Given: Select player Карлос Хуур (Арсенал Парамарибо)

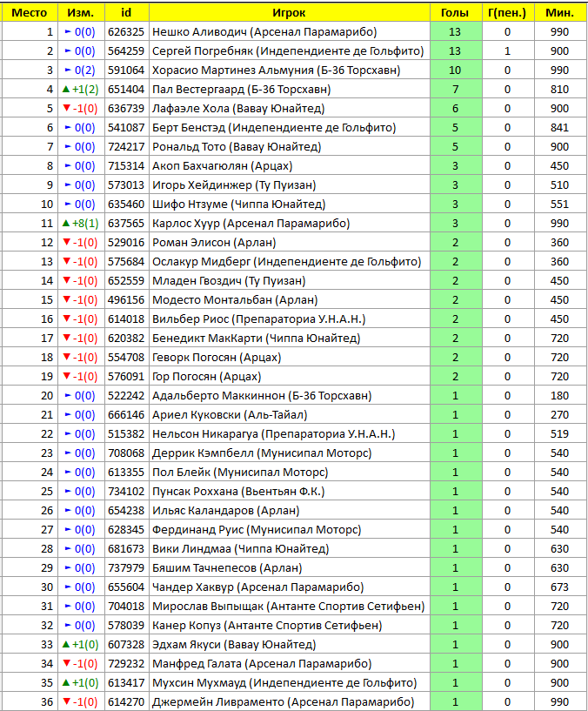Looking at the screenshot, I should (x=251, y=223).
